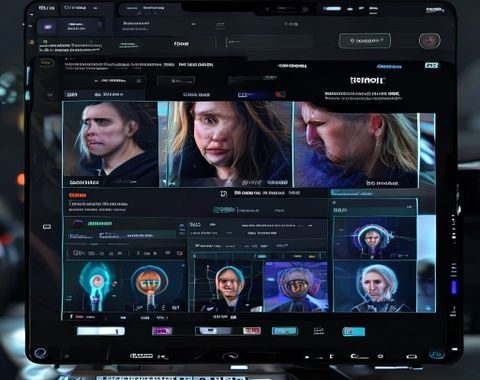Click the blue circle icon at bottom-left corner
Image resolution: width=480 pixels, height=380 pixels.
[41, 352]
